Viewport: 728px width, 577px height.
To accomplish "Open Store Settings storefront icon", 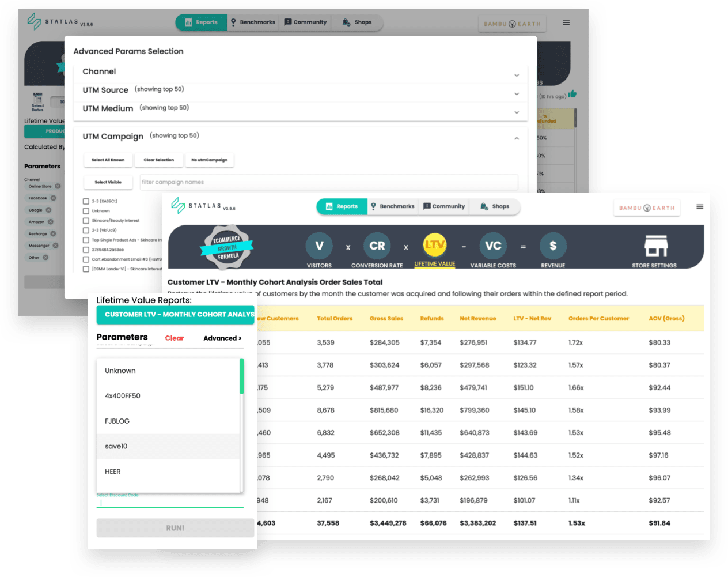I will 655,246.
